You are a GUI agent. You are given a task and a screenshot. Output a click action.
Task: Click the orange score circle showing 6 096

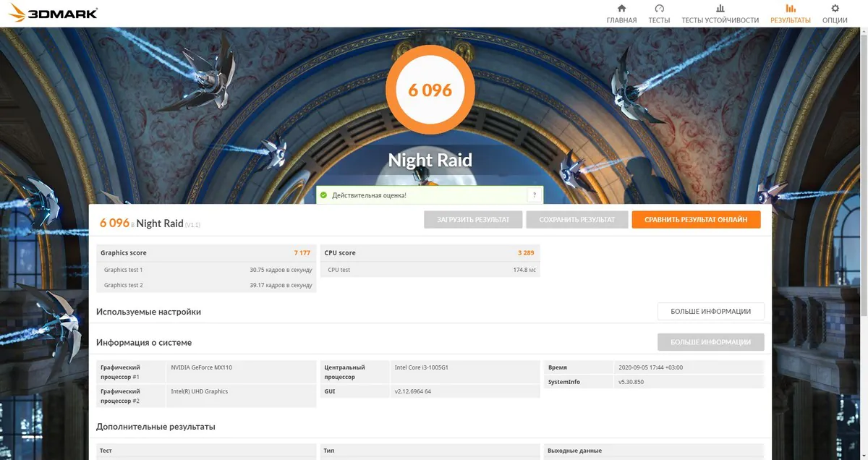(x=430, y=90)
